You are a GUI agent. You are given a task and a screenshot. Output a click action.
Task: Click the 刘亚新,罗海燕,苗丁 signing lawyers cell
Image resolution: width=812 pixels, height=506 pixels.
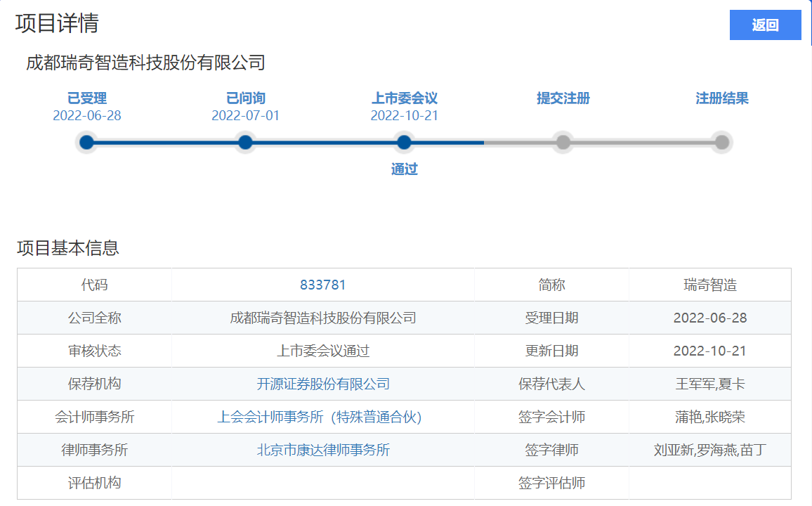pos(709,450)
